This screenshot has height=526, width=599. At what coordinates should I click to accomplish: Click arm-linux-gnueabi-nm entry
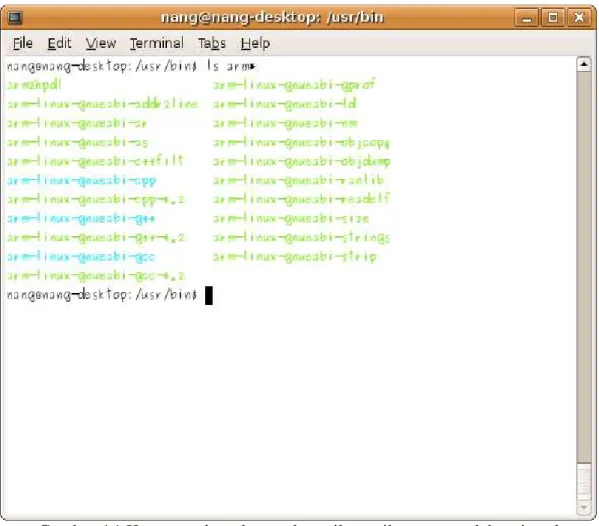click(x=285, y=123)
